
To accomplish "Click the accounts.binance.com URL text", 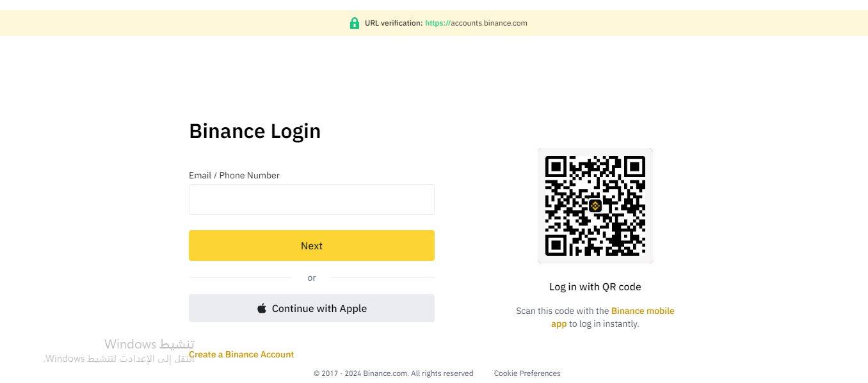I will [x=489, y=23].
